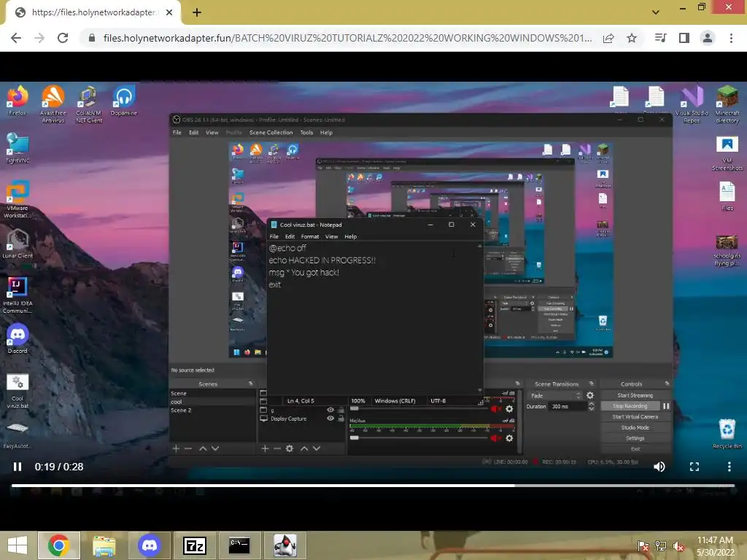
Task: Open the OBS File menu
Action: point(177,133)
